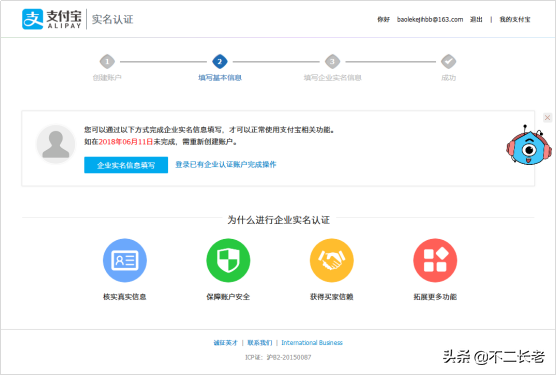Click the baolekejhbb@163.com account name
This screenshot has width=556, height=375.
click(430, 19)
